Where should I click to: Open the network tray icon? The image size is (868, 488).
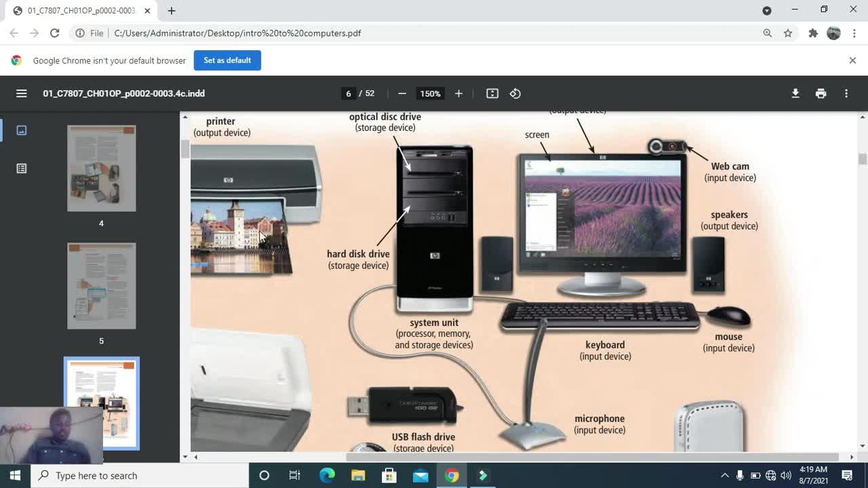(x=770, y=475)
